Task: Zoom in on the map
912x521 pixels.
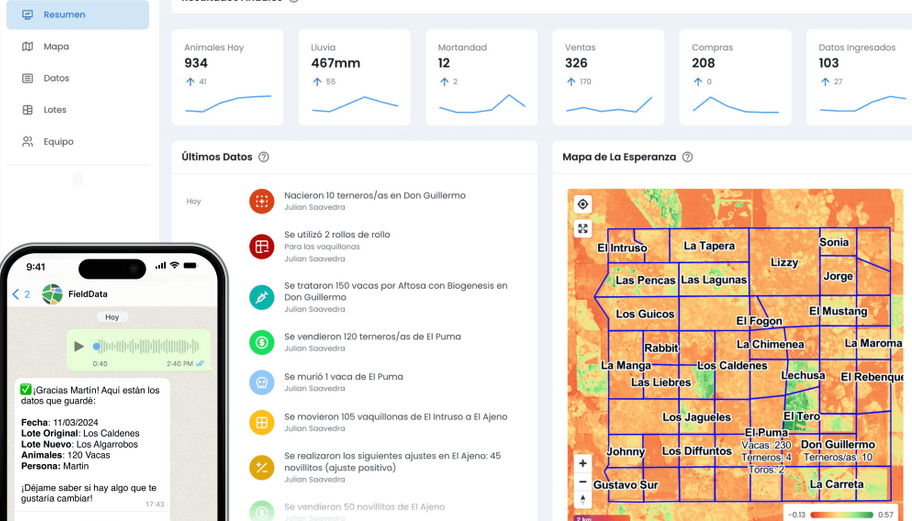Action: 583,463
